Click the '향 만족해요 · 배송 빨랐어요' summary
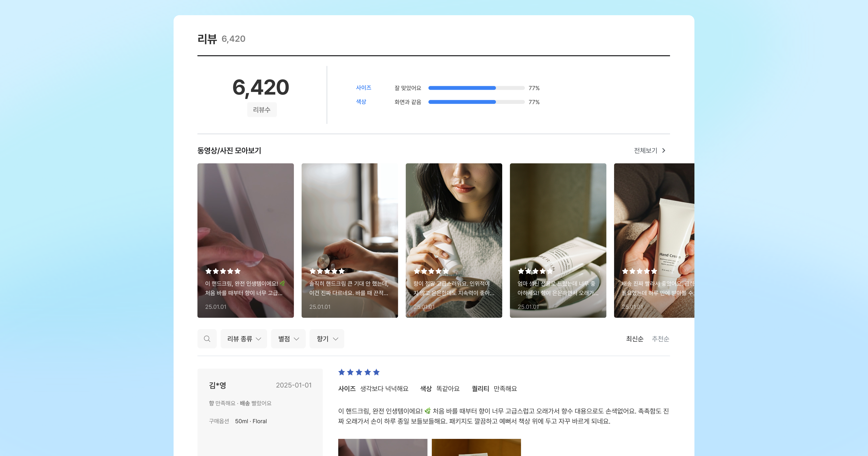The height and width of the screenshot is (456, 868). [240, 403]
